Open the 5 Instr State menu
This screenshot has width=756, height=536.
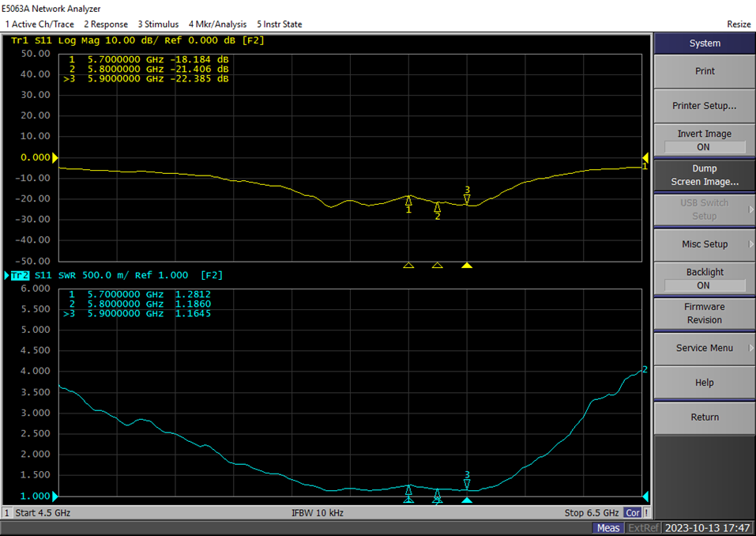click(279, 24)
